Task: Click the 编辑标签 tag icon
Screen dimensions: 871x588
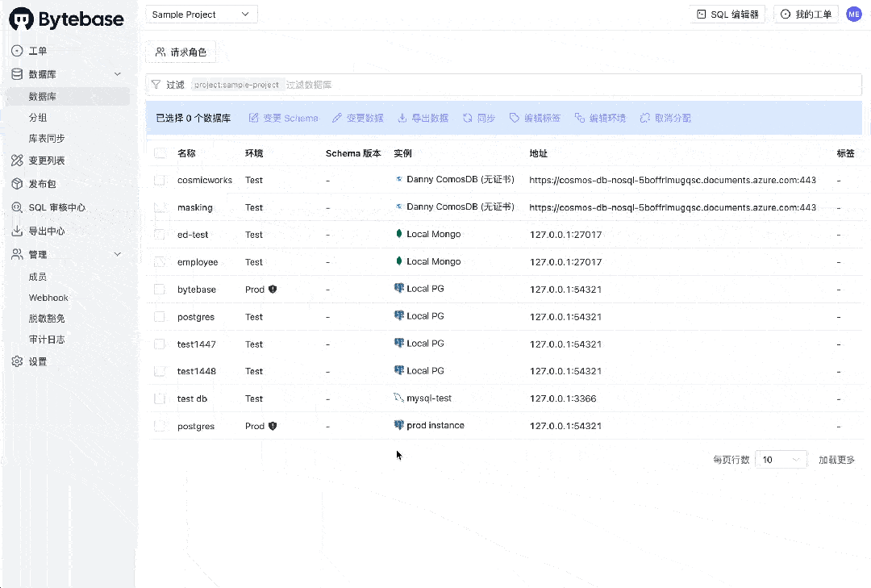Action: (515, 118)
